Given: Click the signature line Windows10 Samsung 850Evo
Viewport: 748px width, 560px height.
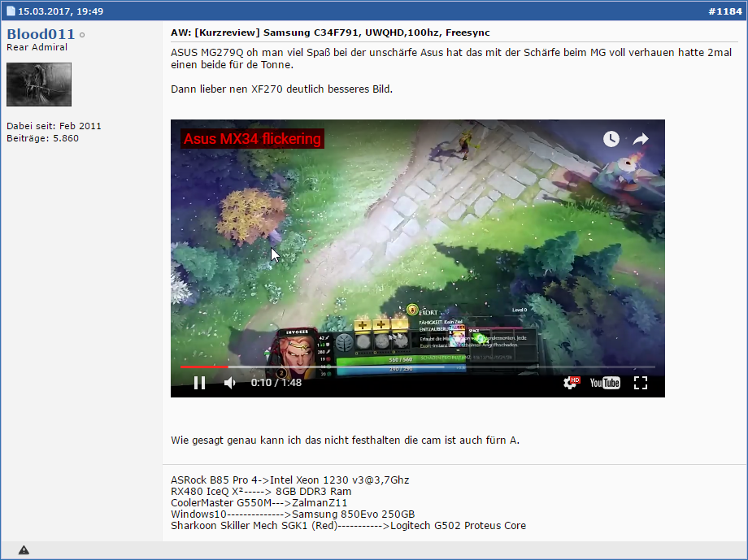Looking at the screenshot, I should [293, 514].
